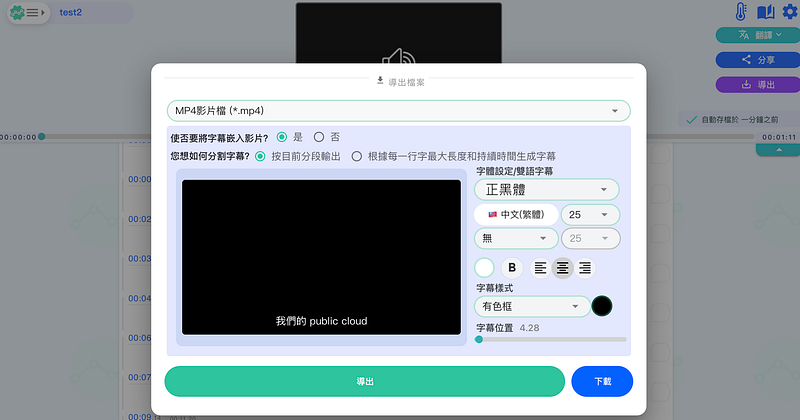Click the subtitle preview video
The height and width of the screenshot is (420, 800).
click(x=321, y=257)
